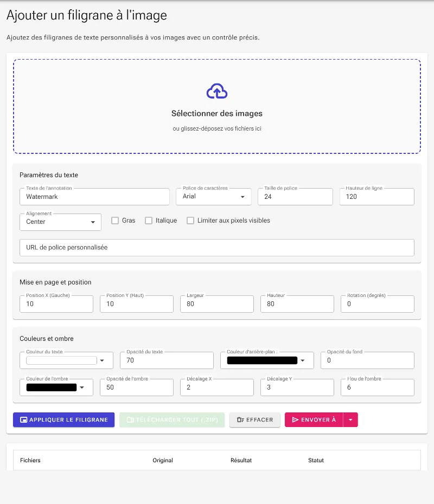Click the trash icon in the Effacer button
The width and height of the screenshot is (434, 504).
(x=240, y=420)
